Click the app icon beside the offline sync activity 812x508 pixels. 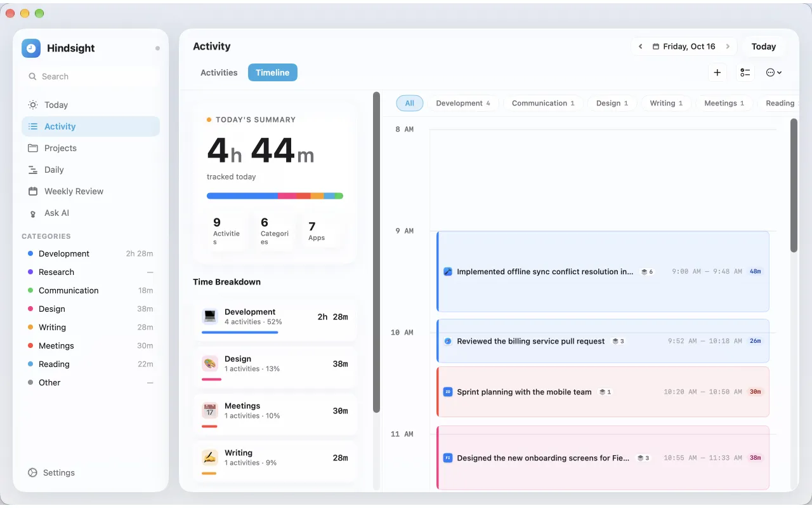tap(448, 272)
